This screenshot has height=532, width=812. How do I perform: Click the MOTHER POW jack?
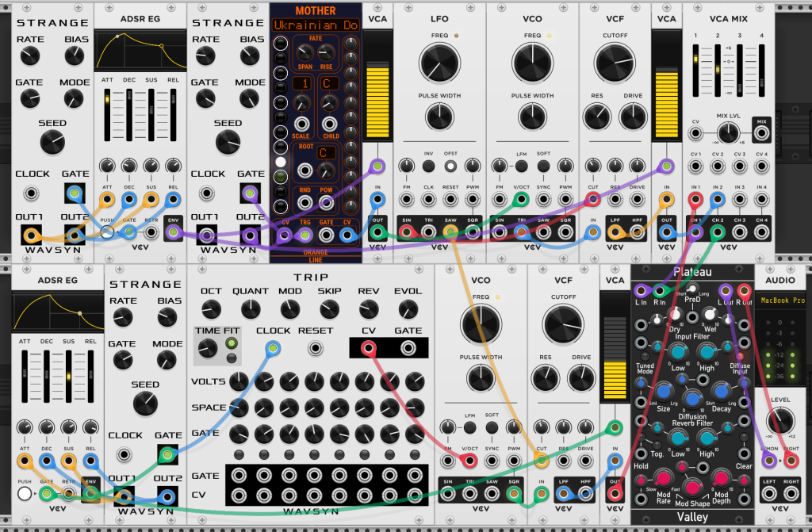click(x=326, y=202)
